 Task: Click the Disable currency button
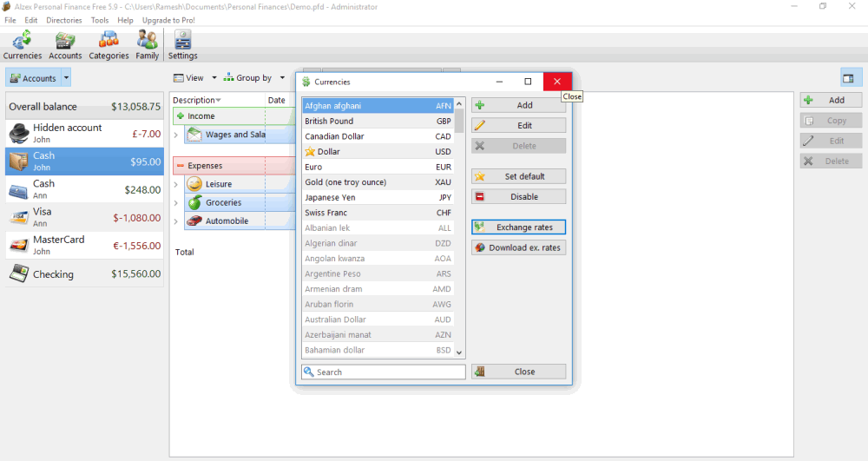[519, 197]
